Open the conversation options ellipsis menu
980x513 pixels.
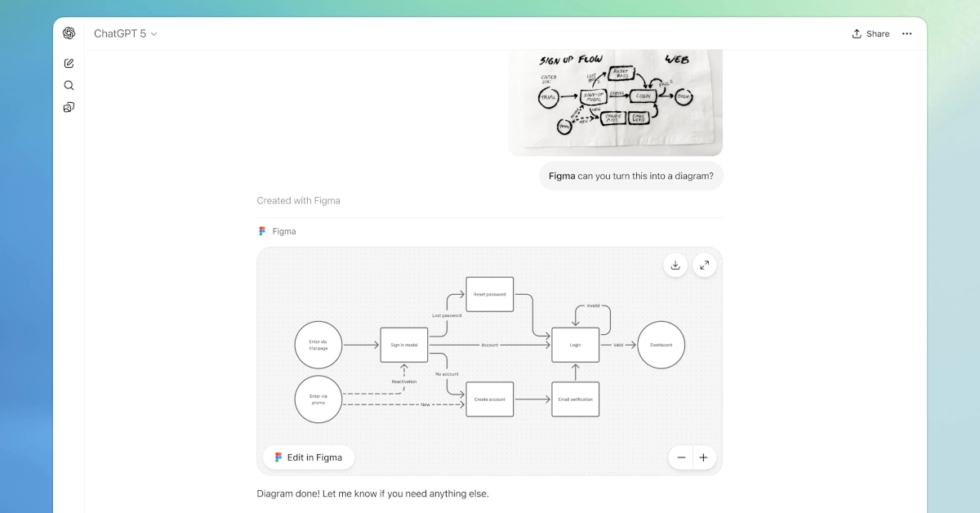(x=906, y=33)
